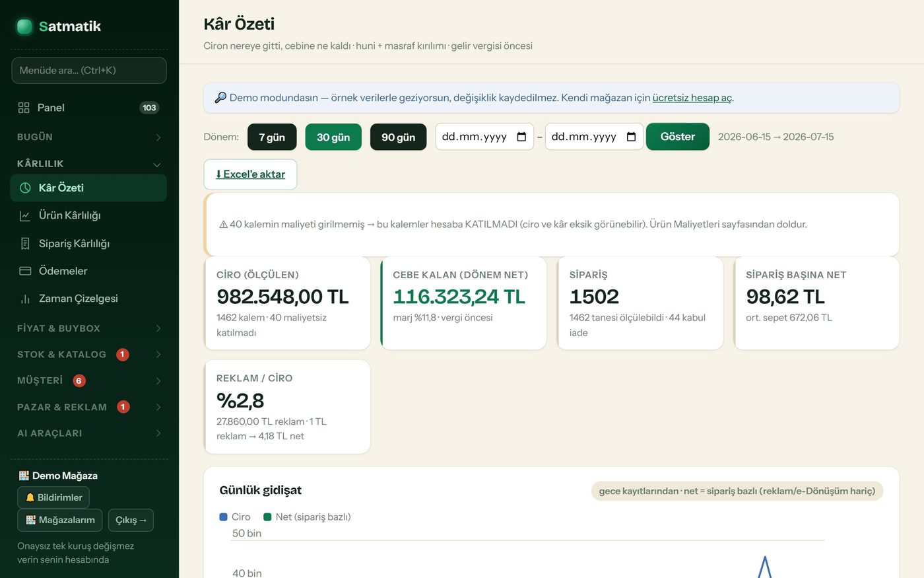Open end date calendar picker icon
This screenshot has height=578, width=924.
coord(631,137)
